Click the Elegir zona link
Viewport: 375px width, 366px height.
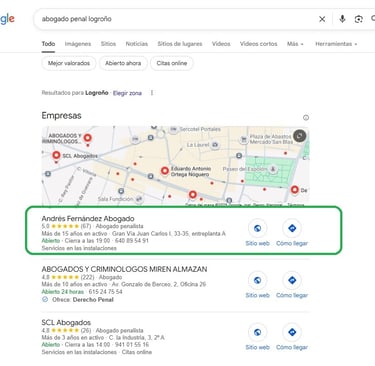[x=127, y=93]
